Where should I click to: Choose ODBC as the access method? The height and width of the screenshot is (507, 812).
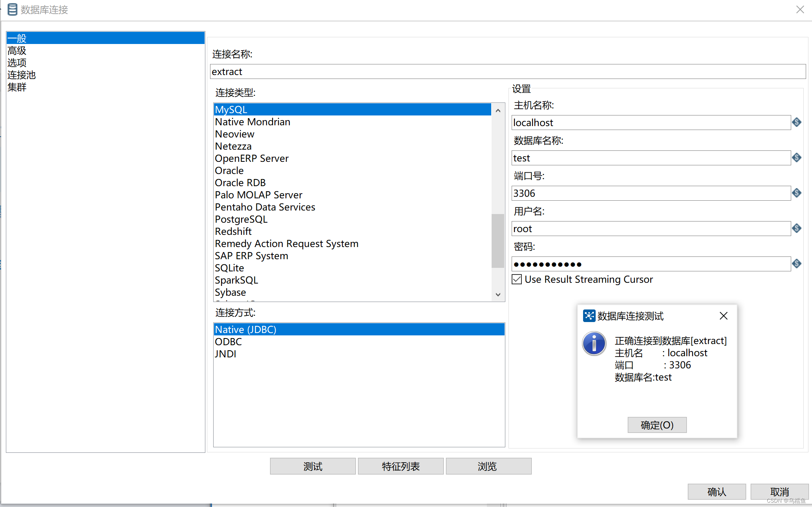(228, 342)
